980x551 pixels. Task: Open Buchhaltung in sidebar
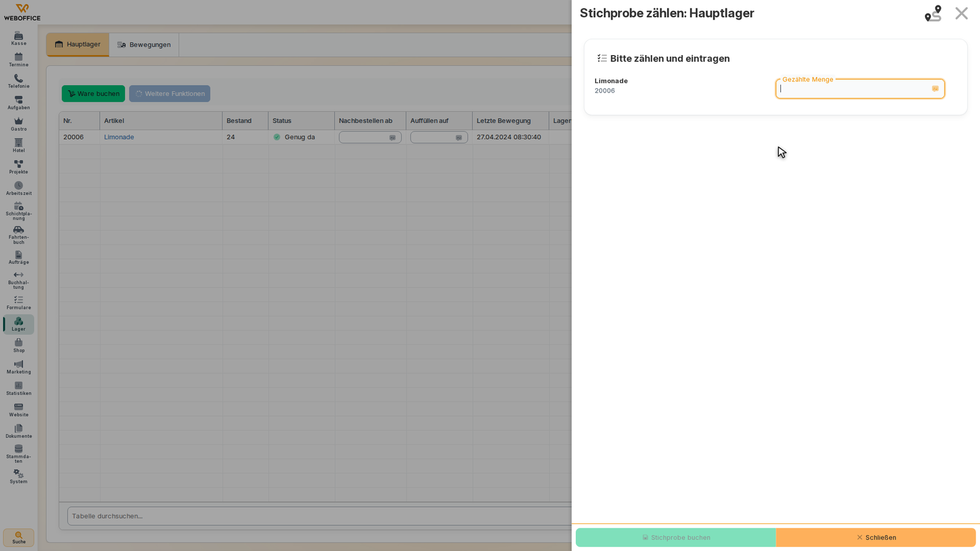(x=18, y=280)
